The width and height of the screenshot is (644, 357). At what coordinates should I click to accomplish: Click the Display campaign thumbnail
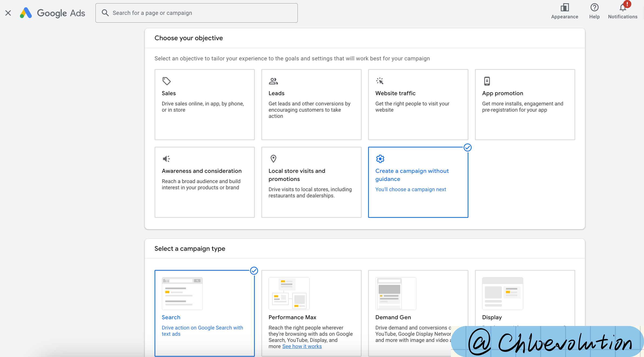tap(502, 293)
